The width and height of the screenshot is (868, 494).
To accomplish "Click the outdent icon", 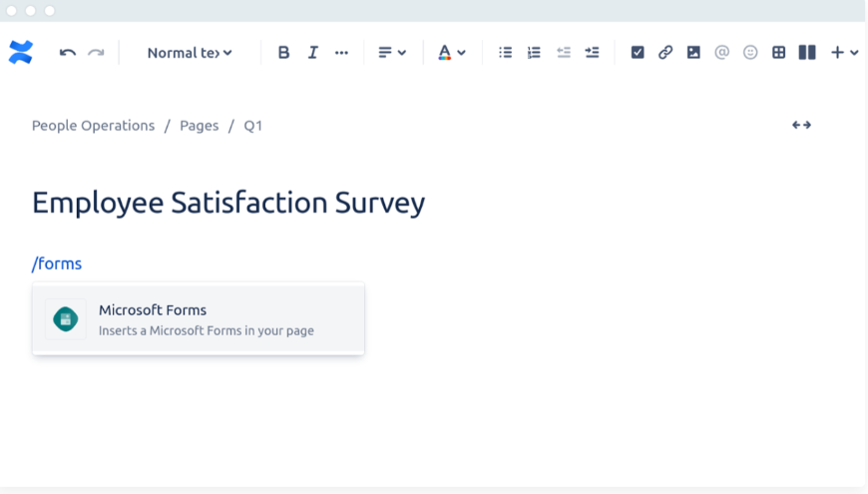I will (x=564, y=53).
